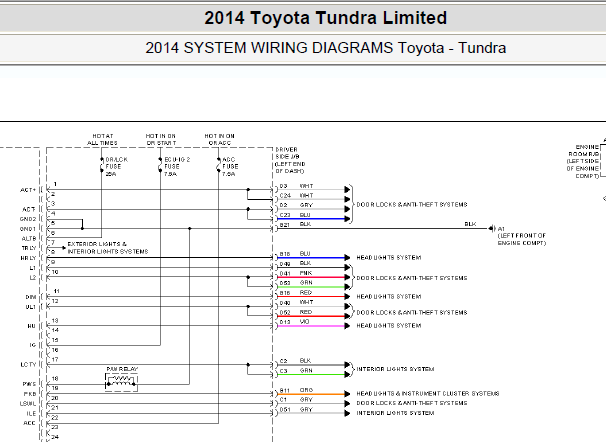The height and width of the screenshot is (442, 606).
Task: Click the HU pin label
Action: [x=32, y=326]
